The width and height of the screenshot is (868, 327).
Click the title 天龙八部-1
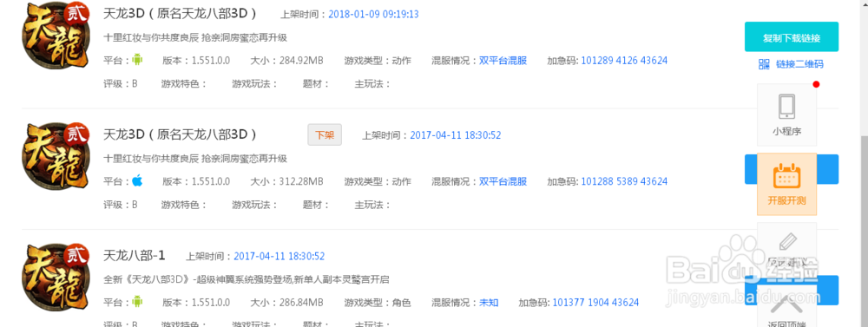coord(134,255)
